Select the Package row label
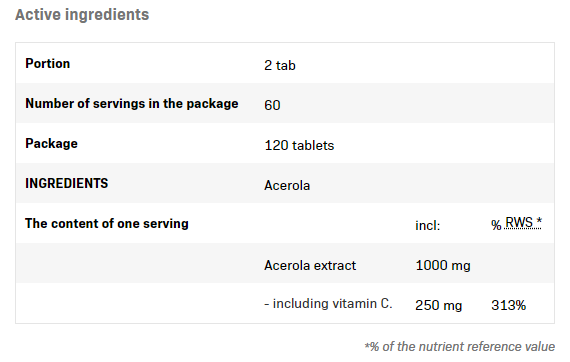The image size is (570, 362). [51, 144]
